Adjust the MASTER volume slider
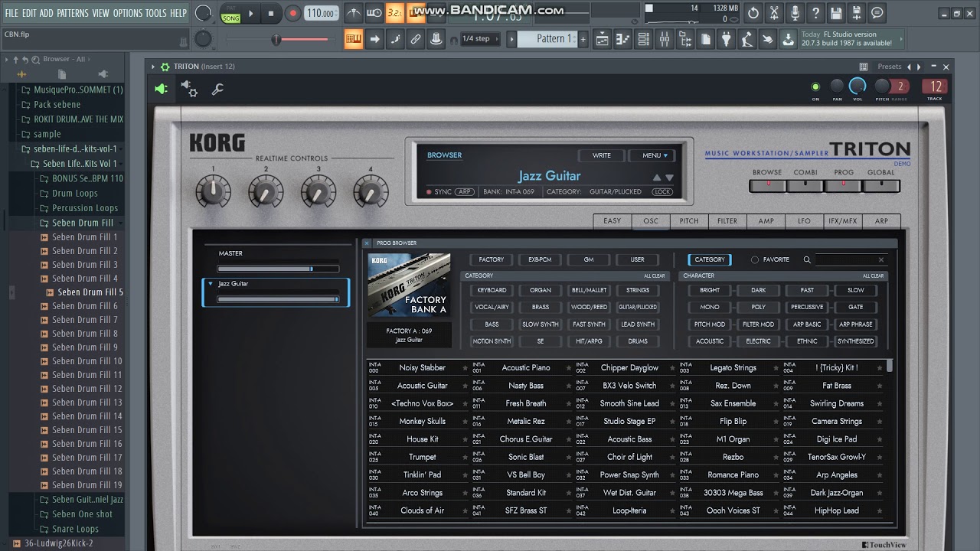The image size is (980, 551). pos(278,269)
